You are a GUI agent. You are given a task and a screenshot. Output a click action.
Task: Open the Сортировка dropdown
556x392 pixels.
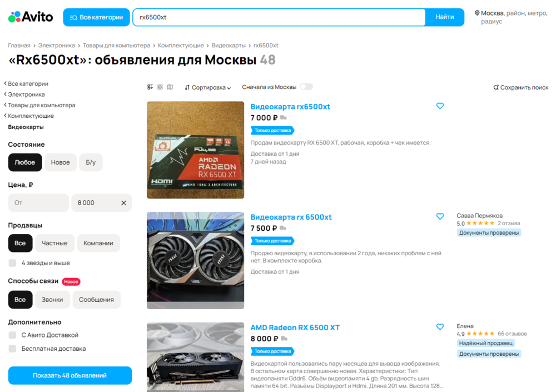point(207,87)
